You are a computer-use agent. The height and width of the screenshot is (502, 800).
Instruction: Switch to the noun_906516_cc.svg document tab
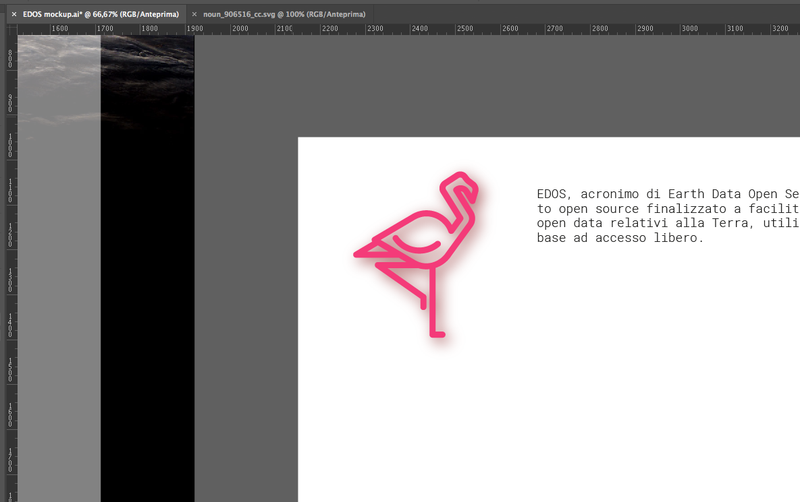(283, 15)
